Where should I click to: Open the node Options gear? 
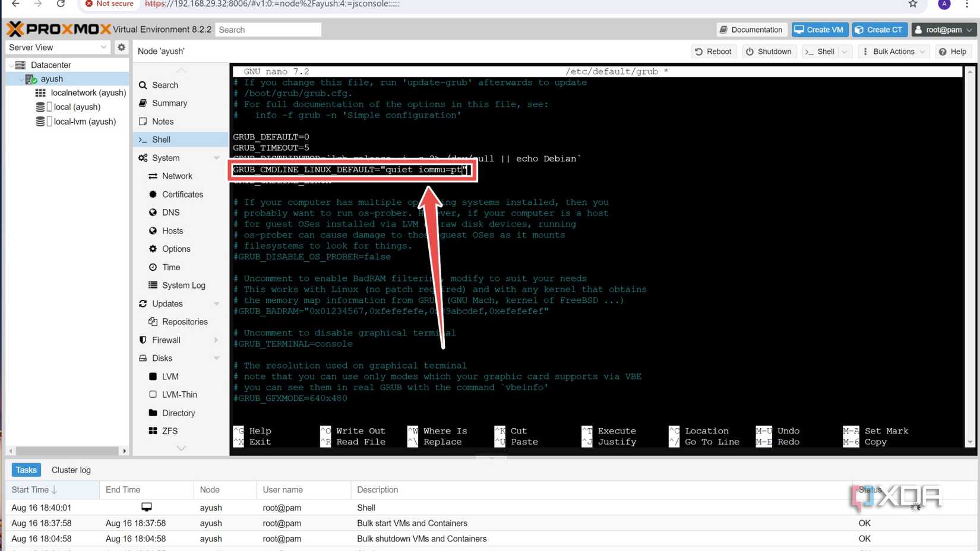(x=176, y=249)
